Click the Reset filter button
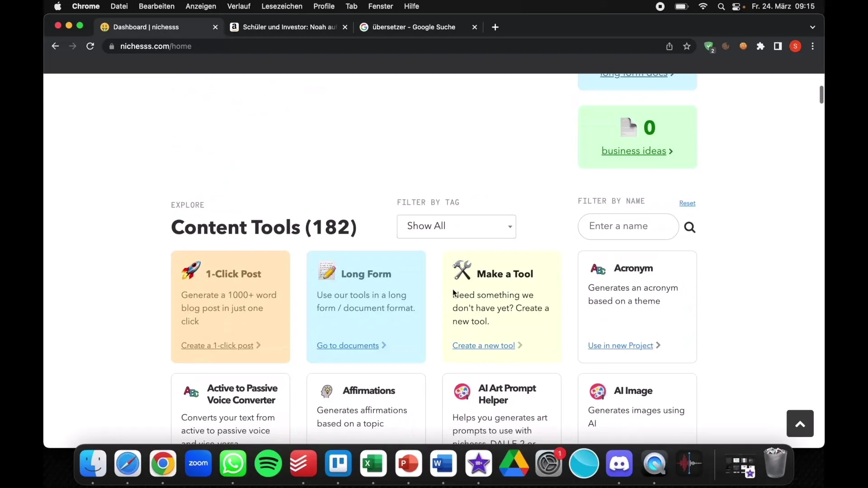 click(687, 202)
